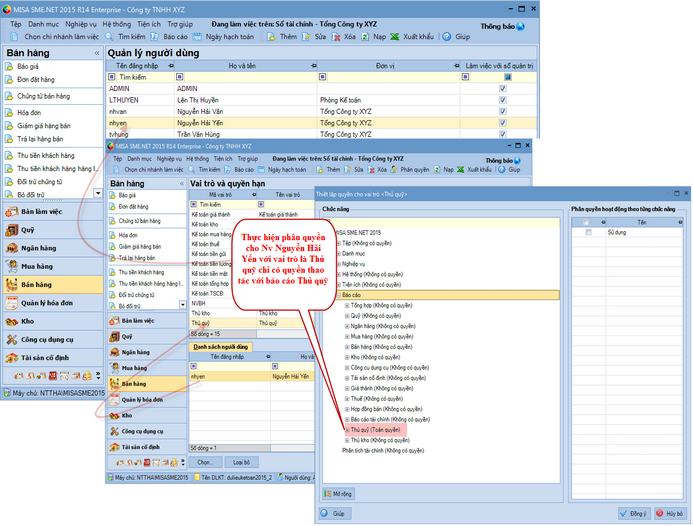Click Chứng từ bán hàng in main sidebar list
The height and width of the screenshot is (526, 693).
(43, 96)
